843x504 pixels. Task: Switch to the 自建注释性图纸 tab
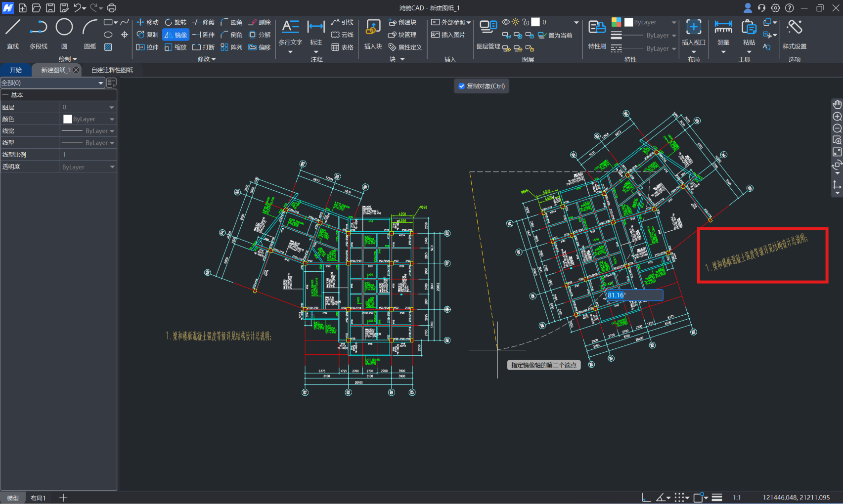[x=112, y=70]
